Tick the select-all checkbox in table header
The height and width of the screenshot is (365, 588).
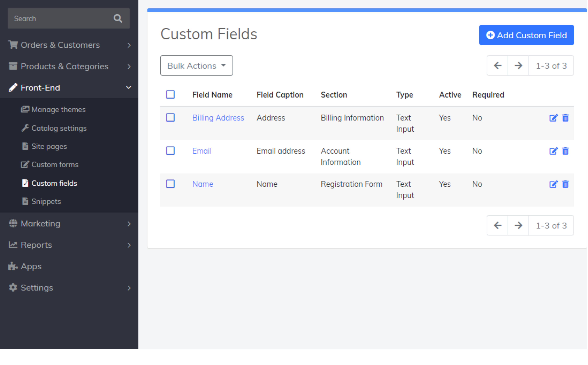pyautogui.click(x=170, y=95)
